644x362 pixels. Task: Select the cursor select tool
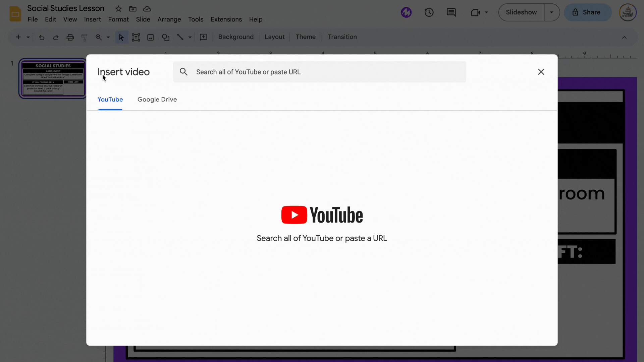pos(121,37)
